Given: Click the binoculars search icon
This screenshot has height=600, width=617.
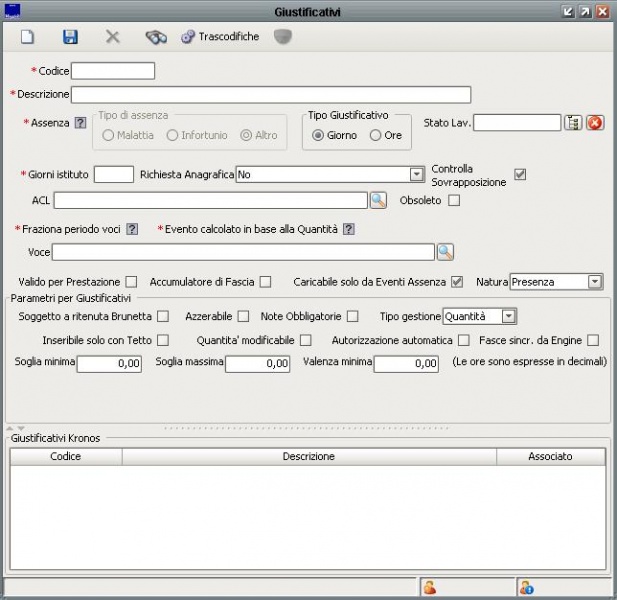Looking at the screenshot, I should pos(156,37).
